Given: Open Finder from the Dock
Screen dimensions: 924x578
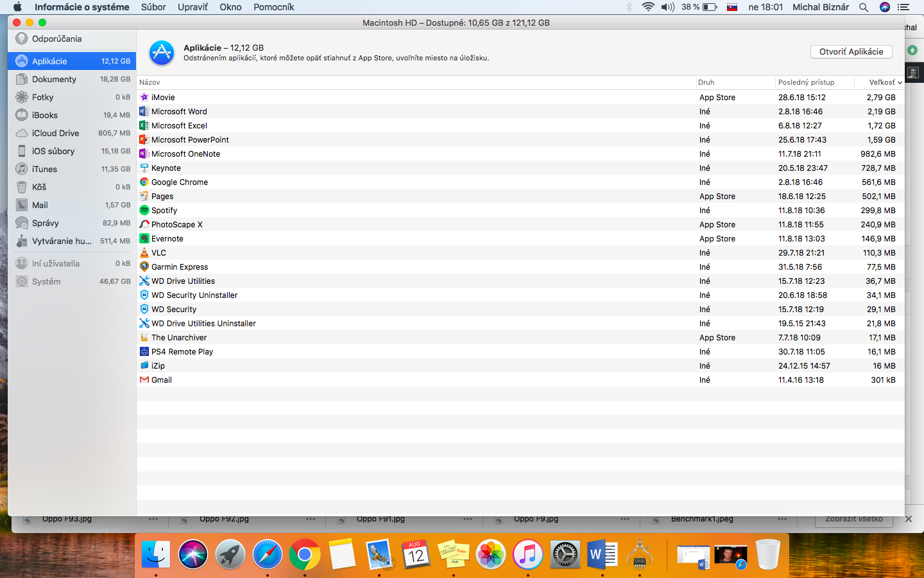Looking at the screenshot, I should [156, 554].
